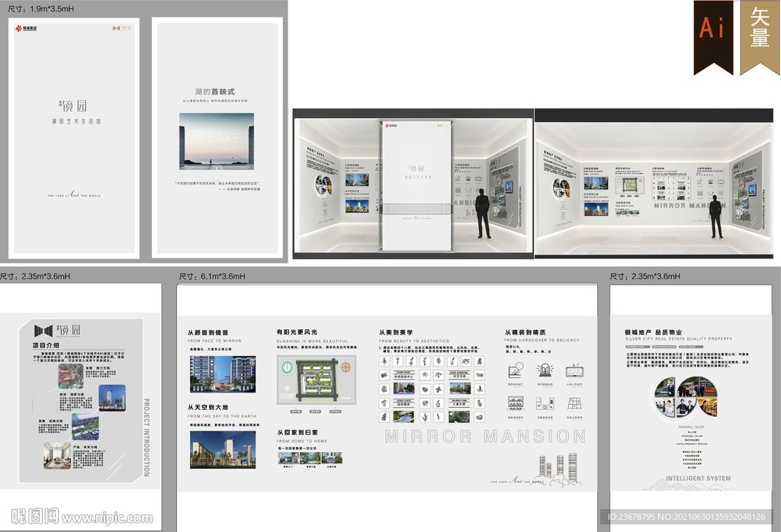Click the building photo under 从颜面到镜面
The width and height of the screenshot is (781, 532).
[223, 374]
